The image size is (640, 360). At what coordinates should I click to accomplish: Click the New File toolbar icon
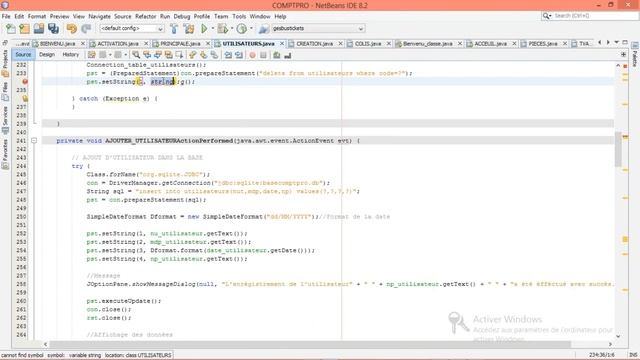[x=11, y=29]
